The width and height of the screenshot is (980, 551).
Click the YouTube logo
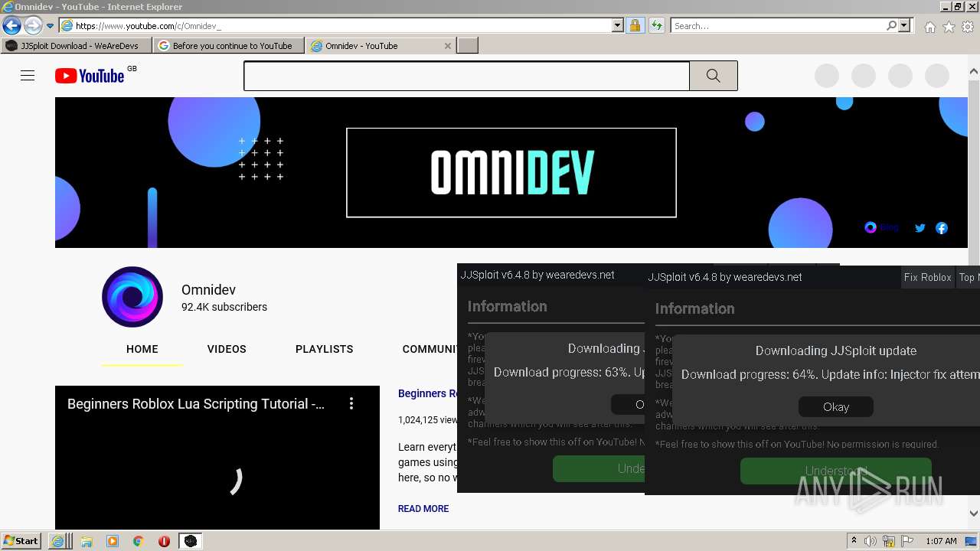[90, 76]
